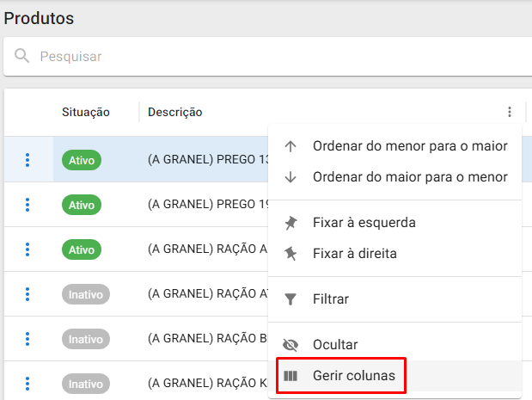The height and width of the screenshot is (400, 532).
Task: Pin column with Fixar à esquerda
Action: 364,223
